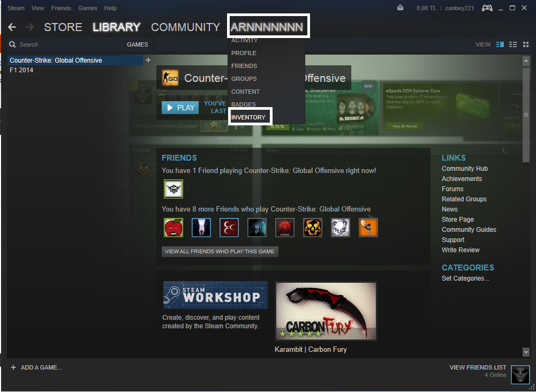Select INVENTORY in the dropdown
Image resolution: width=536 pixels, height=392 pixels.
coord(248,117)
